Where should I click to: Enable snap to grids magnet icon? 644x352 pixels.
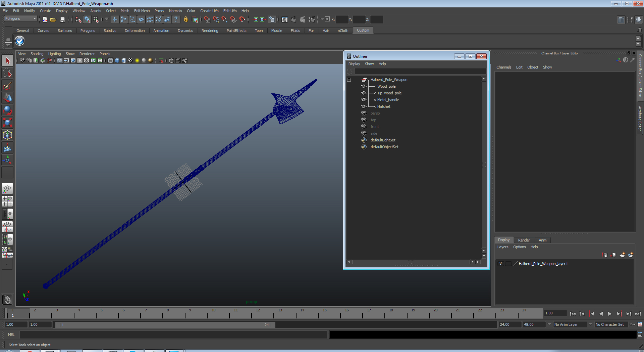point(207,19)
